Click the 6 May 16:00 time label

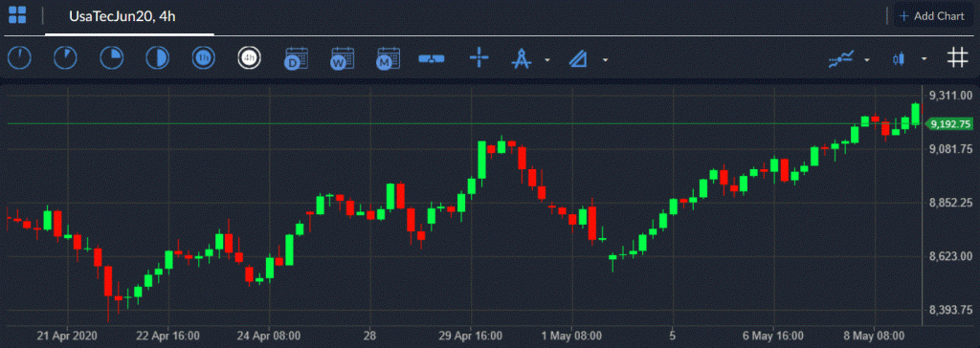coord(773,335)
